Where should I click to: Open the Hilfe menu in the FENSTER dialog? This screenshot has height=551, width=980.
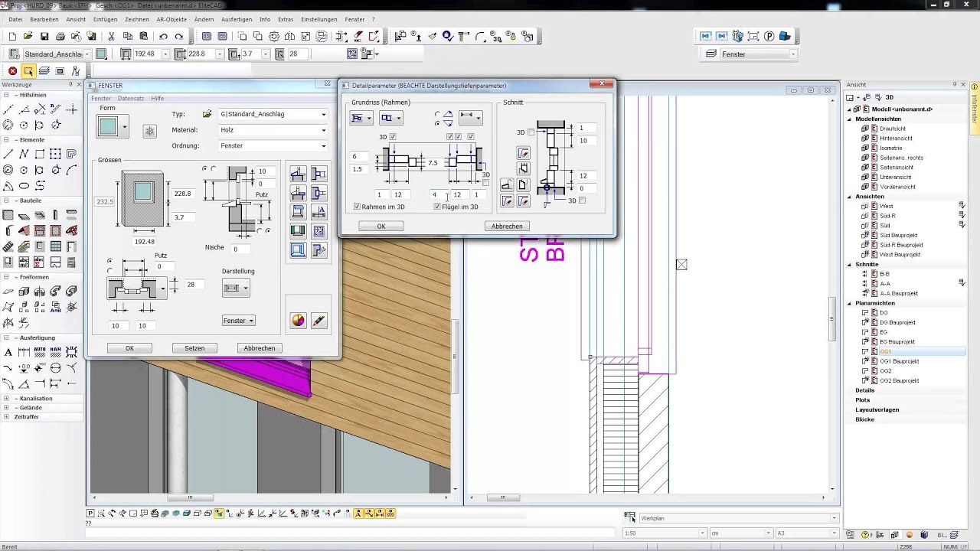157,98
